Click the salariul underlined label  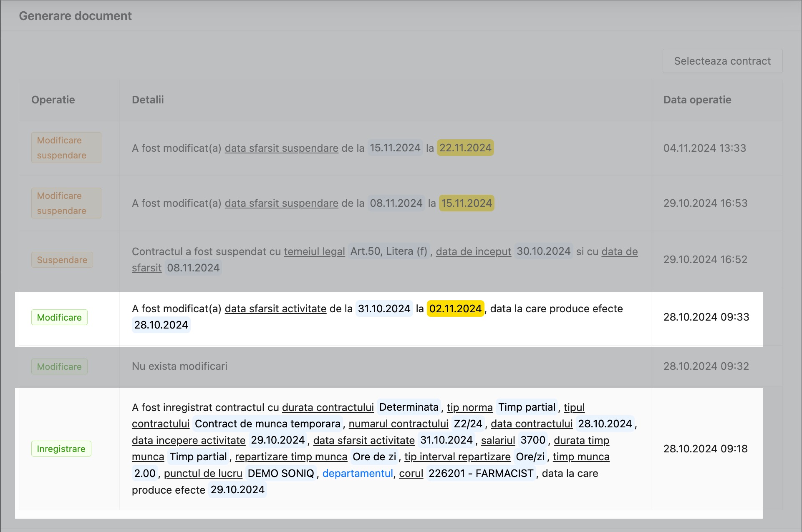click(498, 440)
